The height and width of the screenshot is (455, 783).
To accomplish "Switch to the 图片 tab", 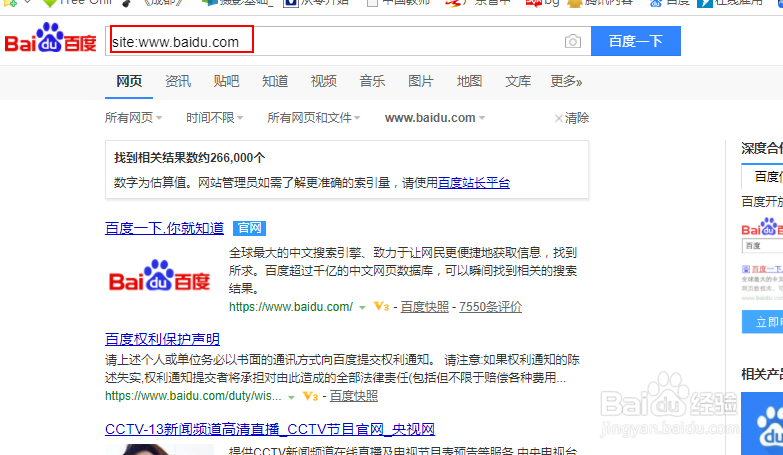I will pos(420,81).
